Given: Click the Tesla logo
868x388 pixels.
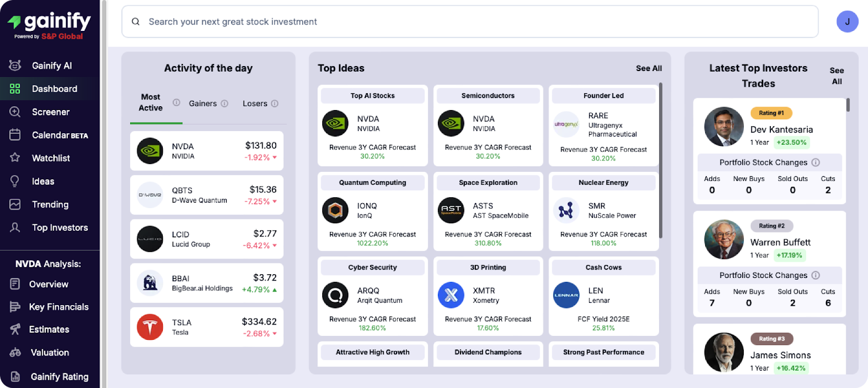Looking at the screenshot, I should [150, 327].
